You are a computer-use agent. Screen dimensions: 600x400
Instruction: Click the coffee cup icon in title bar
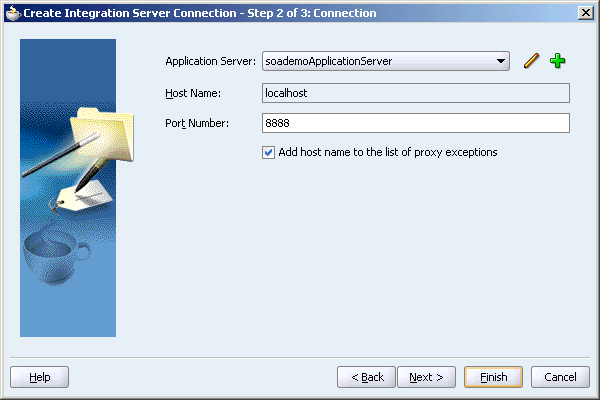[x=13, y=13]
